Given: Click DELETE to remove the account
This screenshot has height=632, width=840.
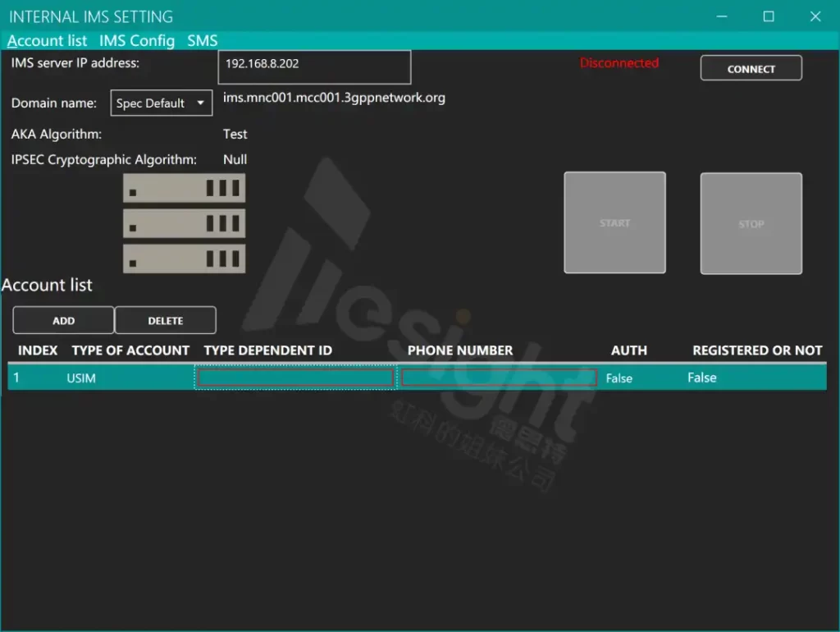Looking at the screenshot, I should point(166,321).
